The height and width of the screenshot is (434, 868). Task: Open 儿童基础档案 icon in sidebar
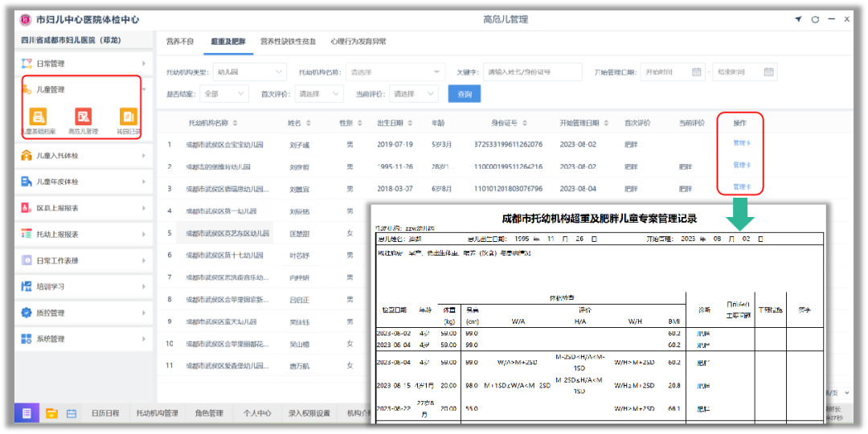38,117
